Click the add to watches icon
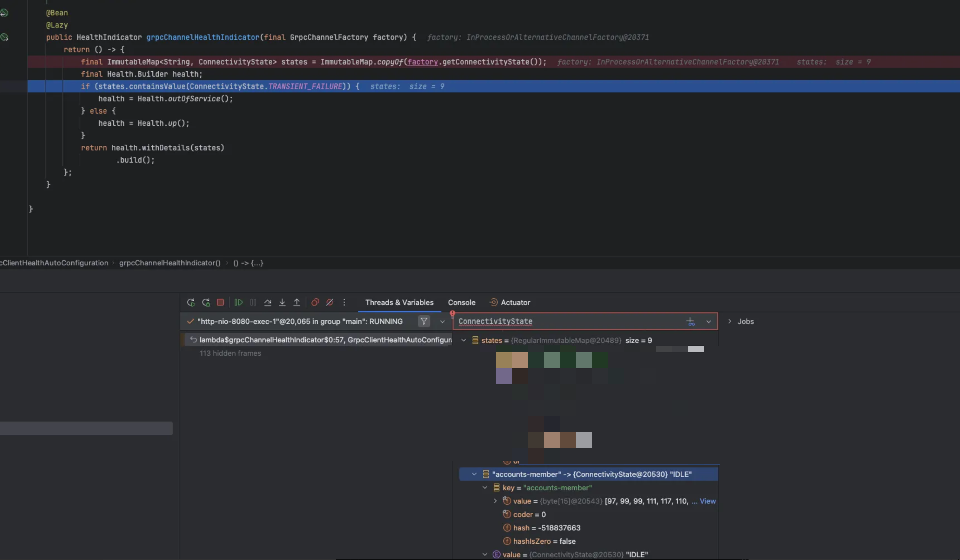 [x=690, y=322]
